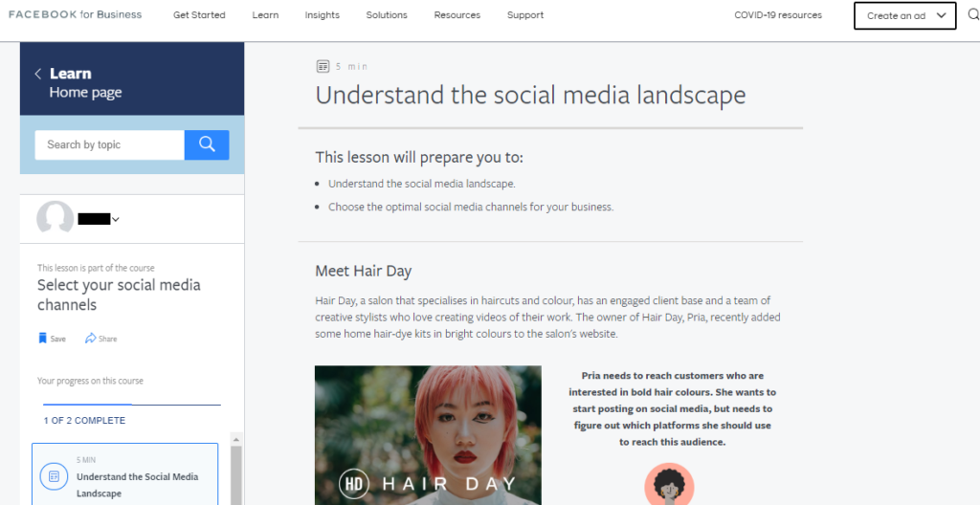The image size is (980, 505).
Task: Click the Save bookmark icon
Action: click(42, 339)
